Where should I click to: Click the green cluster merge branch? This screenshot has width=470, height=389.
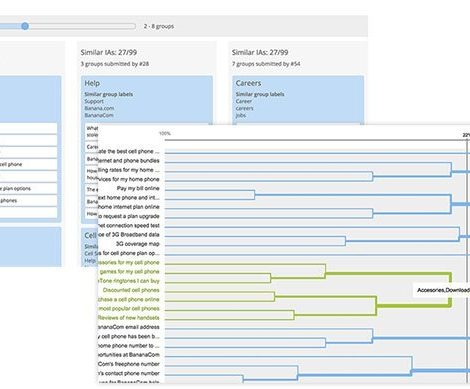point(451,289)
